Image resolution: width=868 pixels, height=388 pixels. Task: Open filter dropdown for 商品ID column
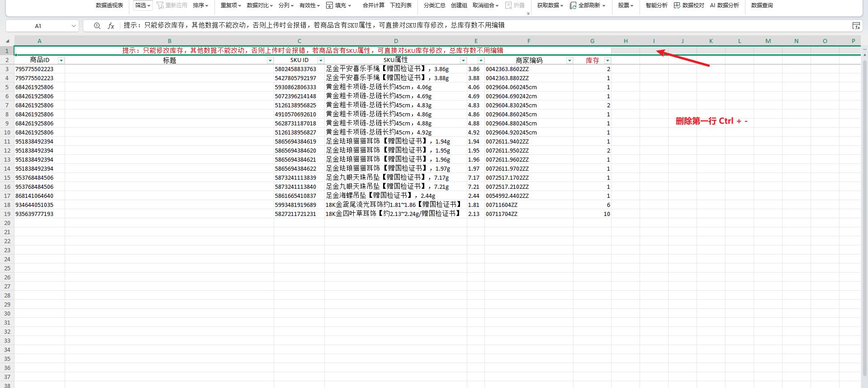(x=62, y=60)
